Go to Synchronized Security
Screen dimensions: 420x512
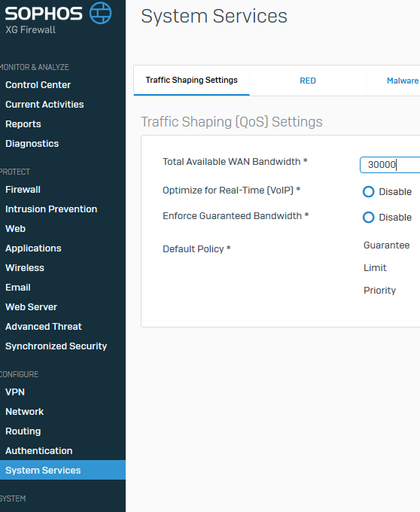[x=56, y=346]
